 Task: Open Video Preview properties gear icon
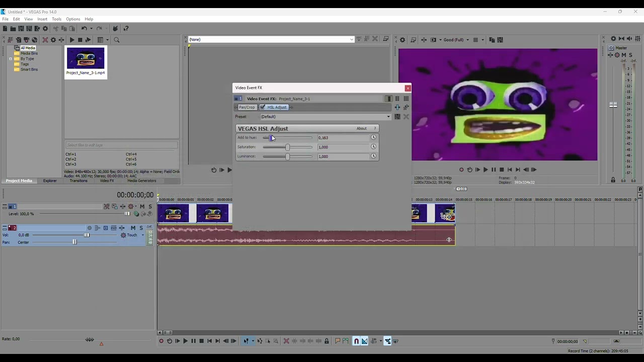click(x=403, y=40)
